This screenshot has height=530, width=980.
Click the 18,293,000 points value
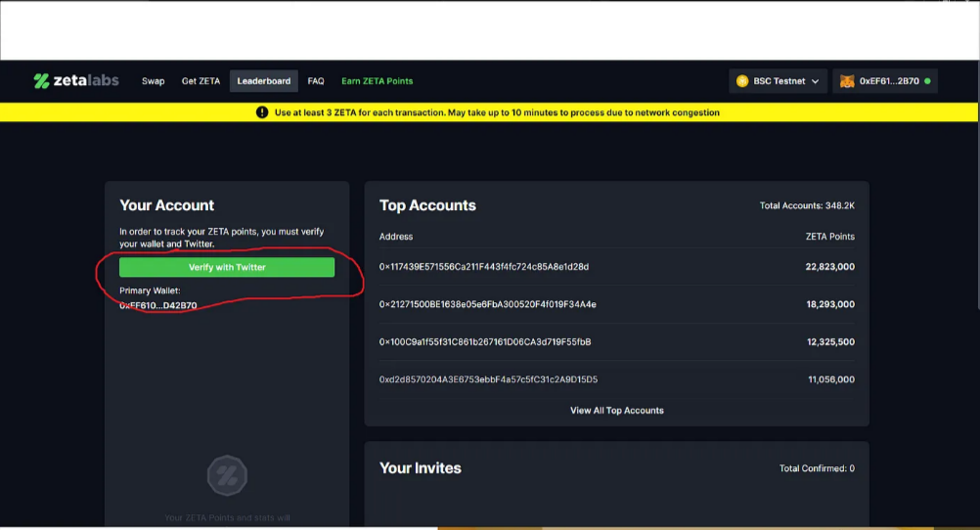coord(830,304)
